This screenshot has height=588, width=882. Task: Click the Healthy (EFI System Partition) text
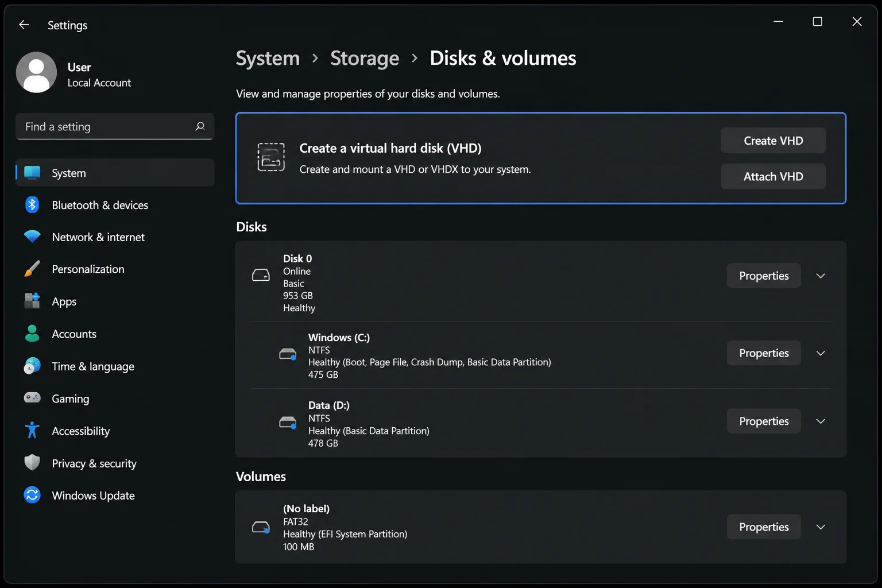345,534
